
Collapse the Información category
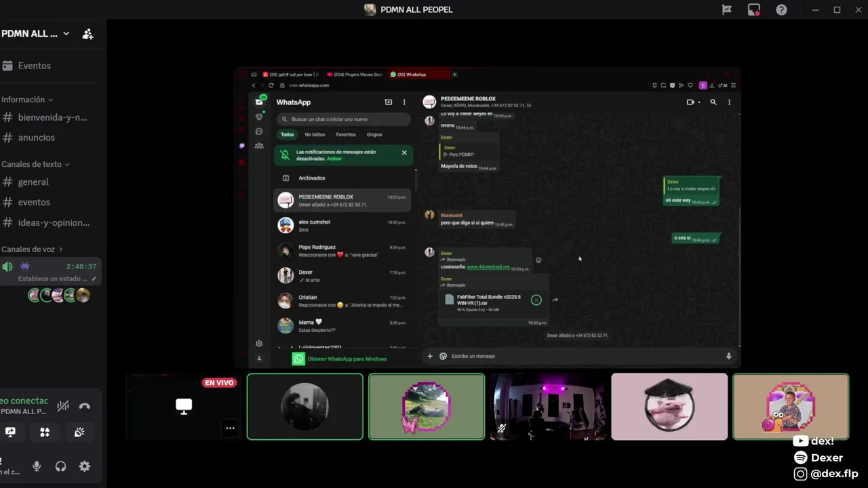click(27, 100)
